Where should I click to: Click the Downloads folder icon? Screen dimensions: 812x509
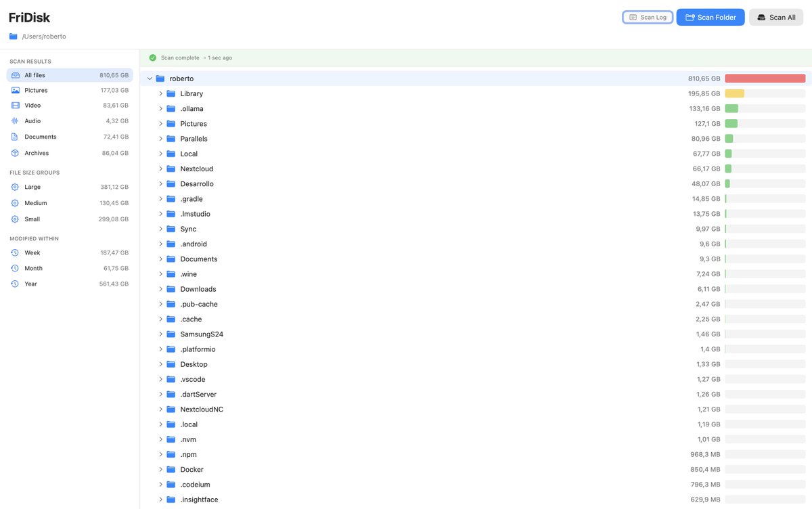pos(171,289)
